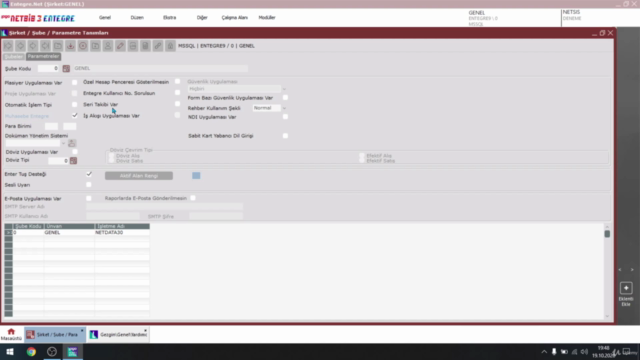Click the blue active field color swatch
The image size is (640, 360).
196,176
